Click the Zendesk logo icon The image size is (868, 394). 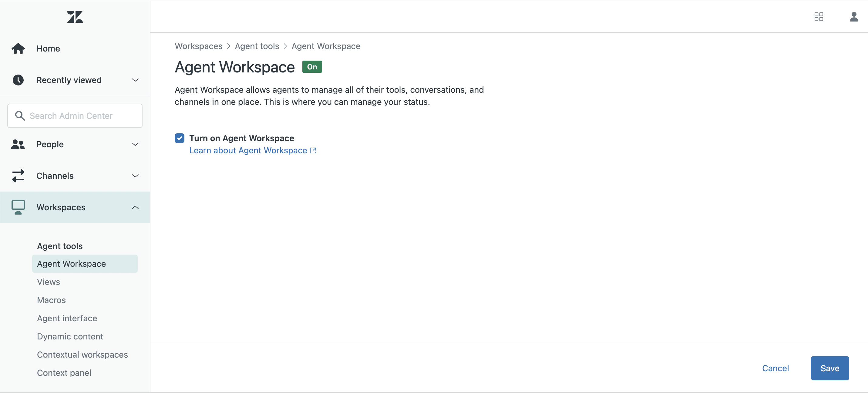point(75,16)
